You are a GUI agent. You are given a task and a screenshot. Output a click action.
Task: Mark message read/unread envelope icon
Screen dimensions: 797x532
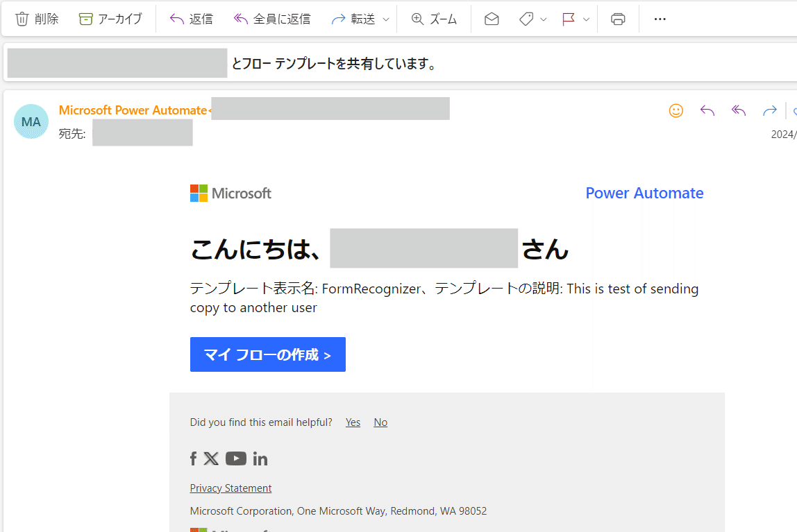coord(492,19)
